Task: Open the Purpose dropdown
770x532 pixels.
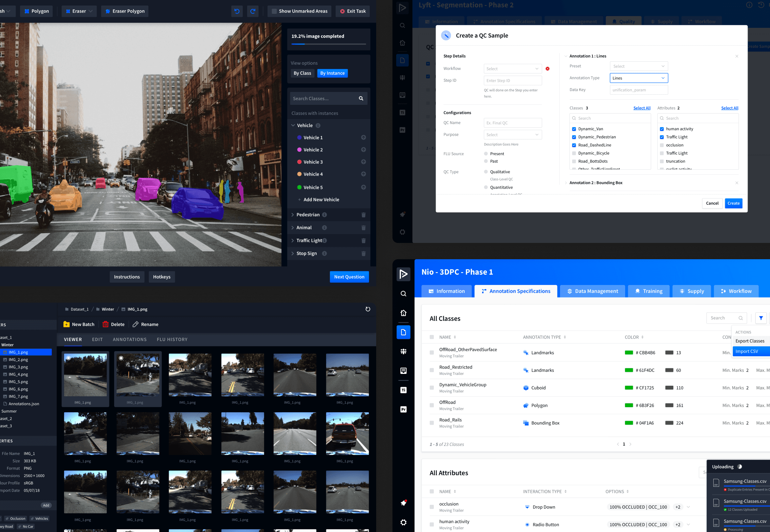Action: click(513, 135)
